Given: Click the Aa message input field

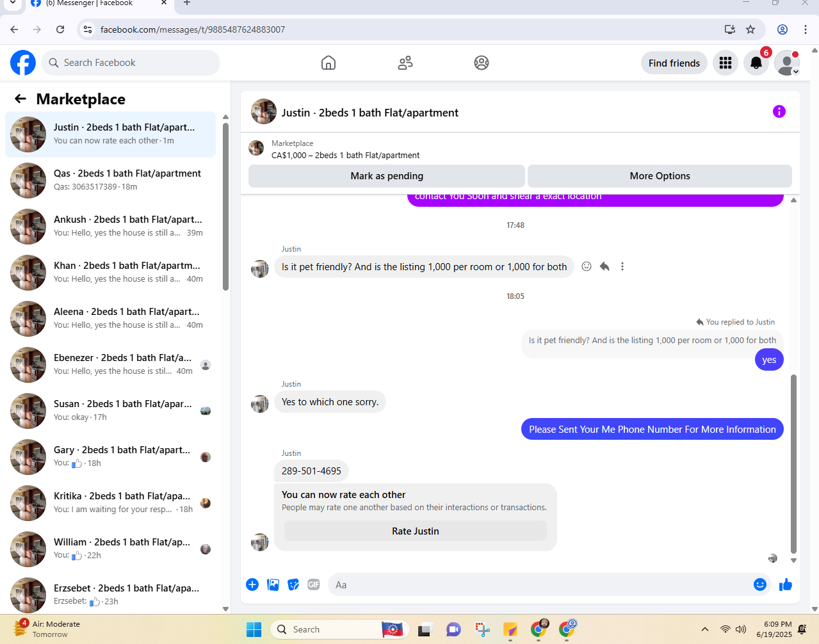Looking at the screenshot, I should pos(541,584).
